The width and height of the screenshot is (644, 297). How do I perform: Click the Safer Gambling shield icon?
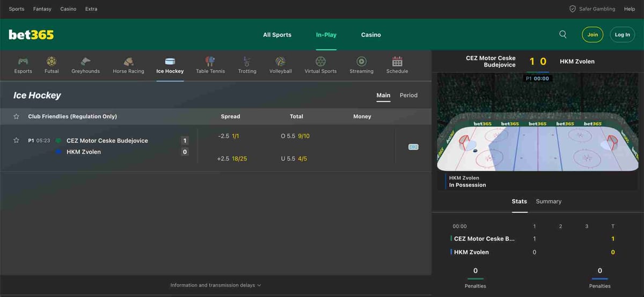[x=573, y=9]
